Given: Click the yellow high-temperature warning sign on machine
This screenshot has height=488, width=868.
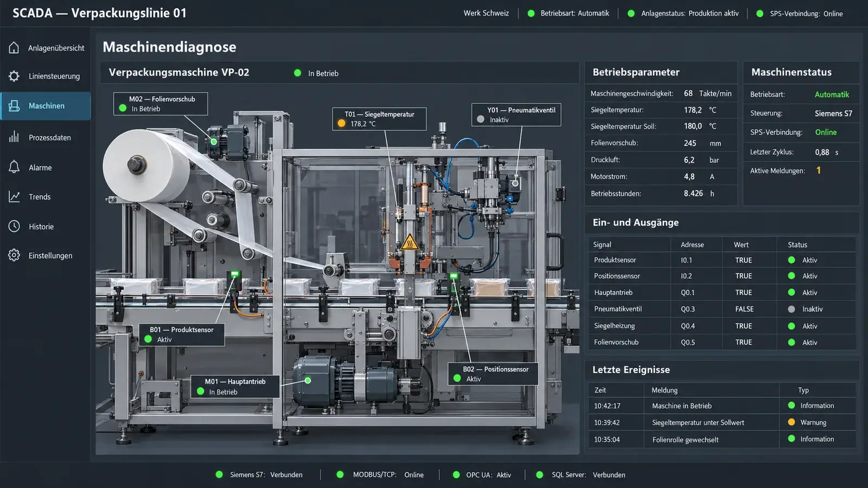Looking at the screenshot, I should (x=410, y=242).
